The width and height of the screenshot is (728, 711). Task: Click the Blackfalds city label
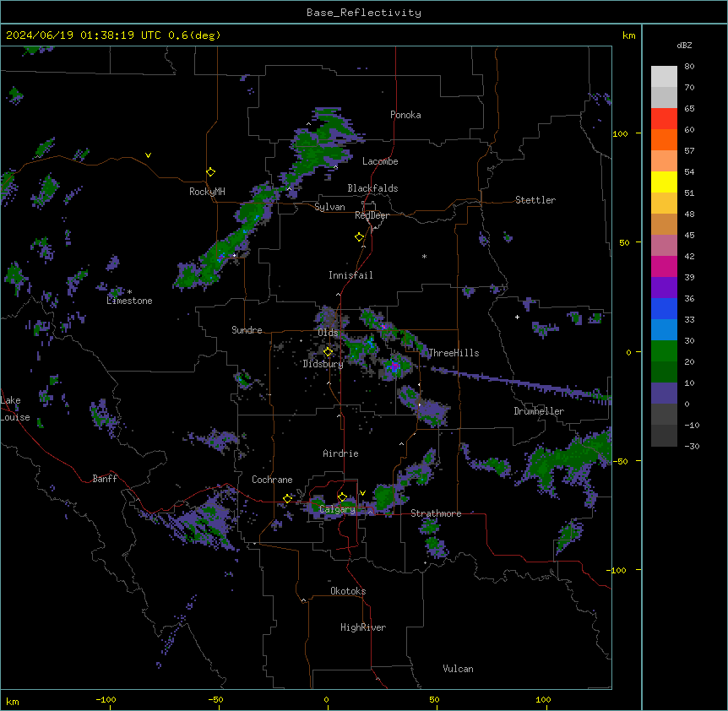point(372,188)
